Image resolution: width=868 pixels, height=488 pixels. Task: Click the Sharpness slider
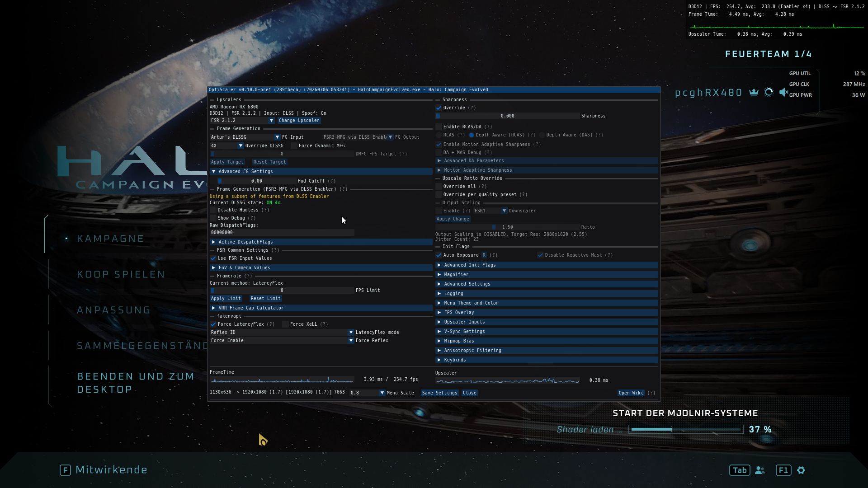[x=507, y=116]
